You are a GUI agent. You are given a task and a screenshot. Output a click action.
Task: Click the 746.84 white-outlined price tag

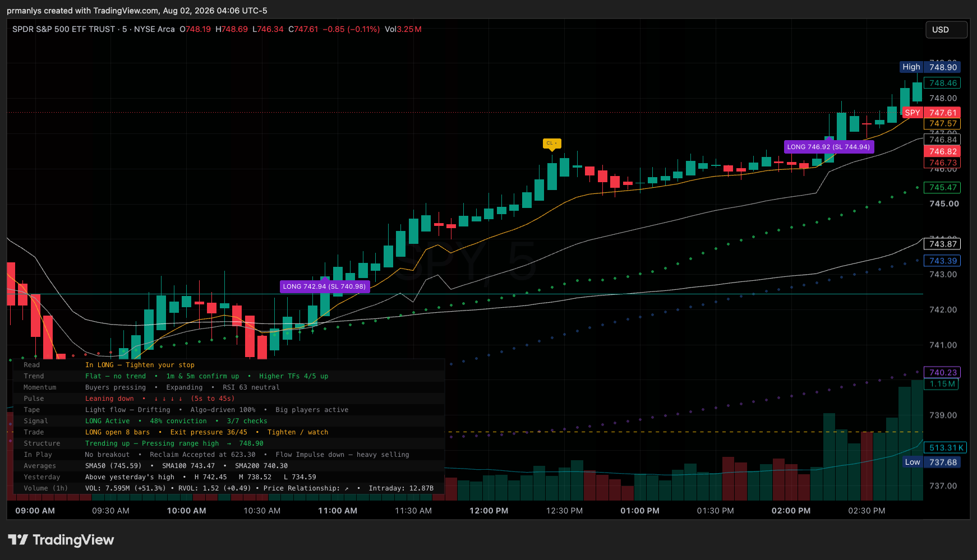point(942,140)
